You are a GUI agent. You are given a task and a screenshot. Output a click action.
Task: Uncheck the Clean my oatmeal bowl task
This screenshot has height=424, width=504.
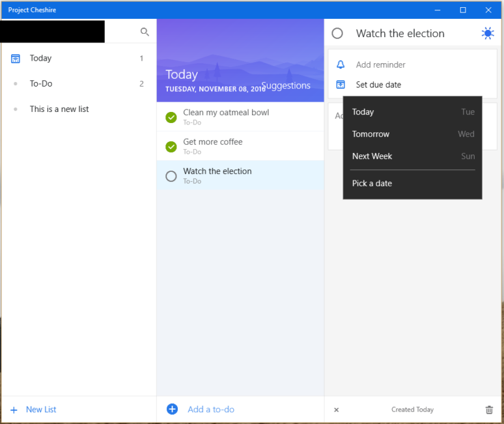pyautogui.click(x=171, y=117)
